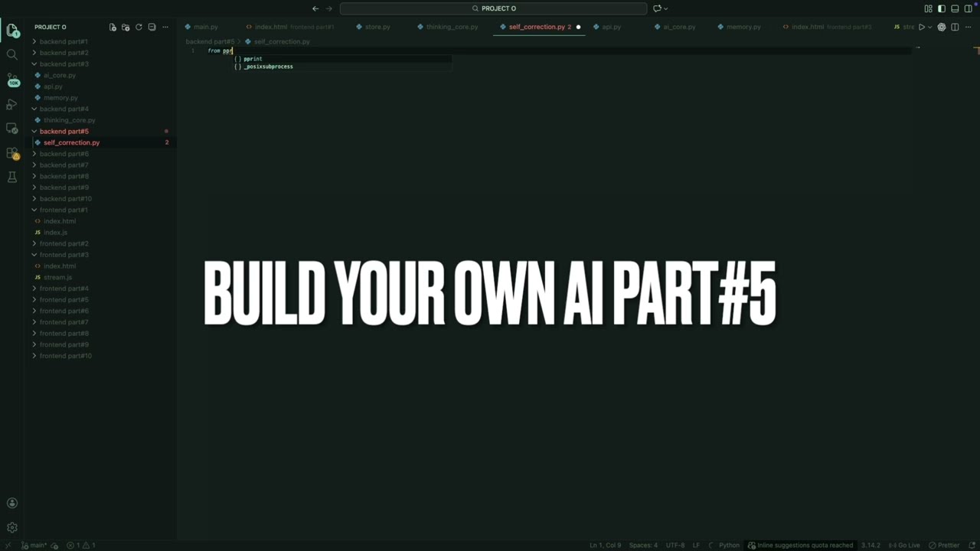The image size is (980, 551).
Task: Switch to the ai_core.py tab
Action: pos(679,27)
